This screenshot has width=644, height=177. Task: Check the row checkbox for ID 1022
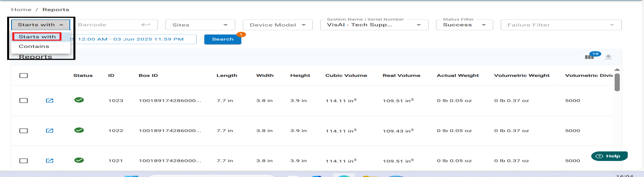click(24, 130)
